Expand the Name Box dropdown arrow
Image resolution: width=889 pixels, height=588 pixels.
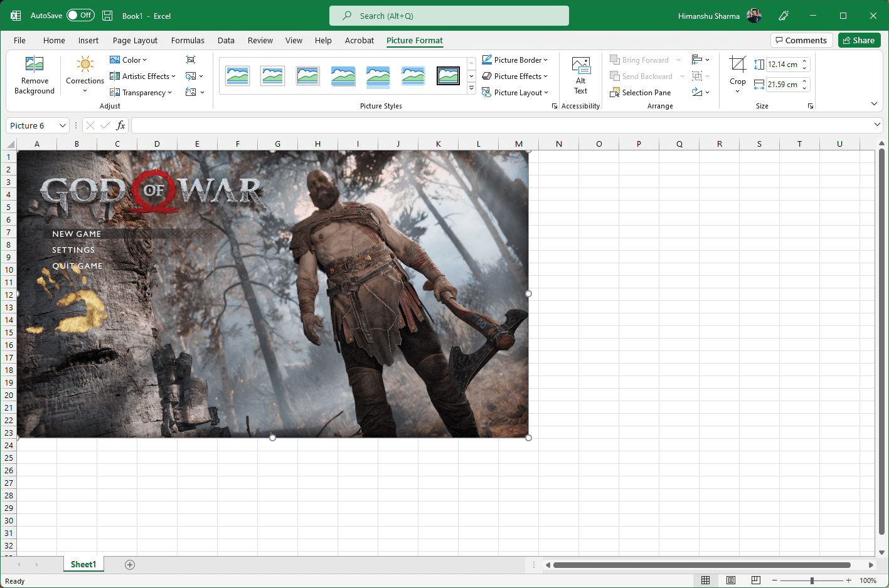tap(62, 126)
